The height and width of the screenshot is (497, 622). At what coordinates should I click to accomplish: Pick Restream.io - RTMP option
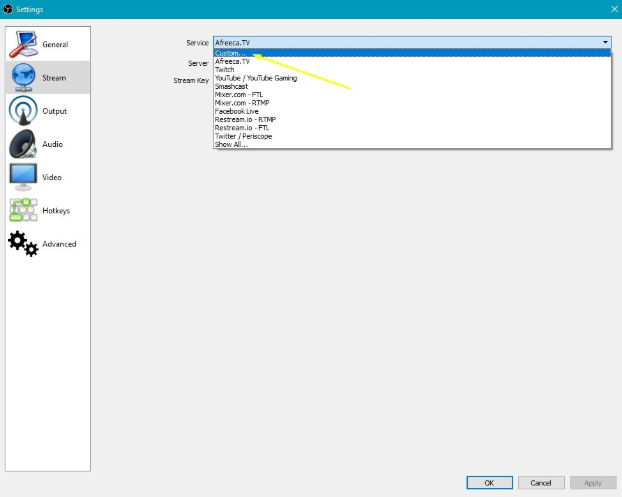tap(412, 119)
